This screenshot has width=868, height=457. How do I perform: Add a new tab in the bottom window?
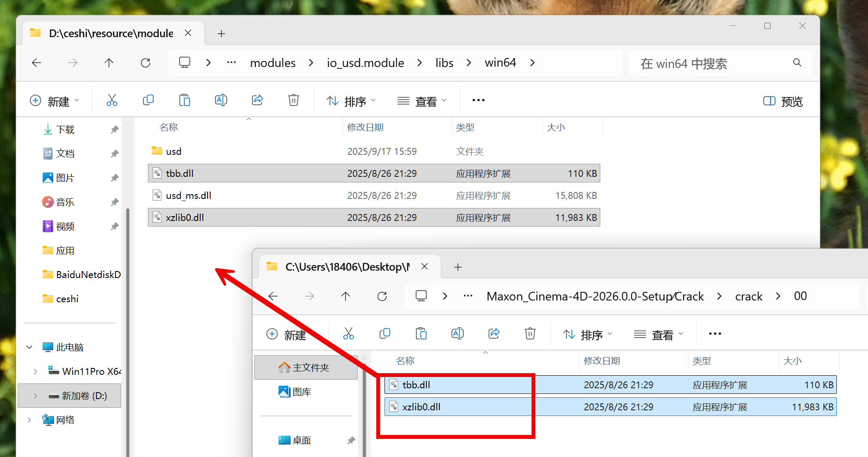pyautogui.click(x=458, y=267)
